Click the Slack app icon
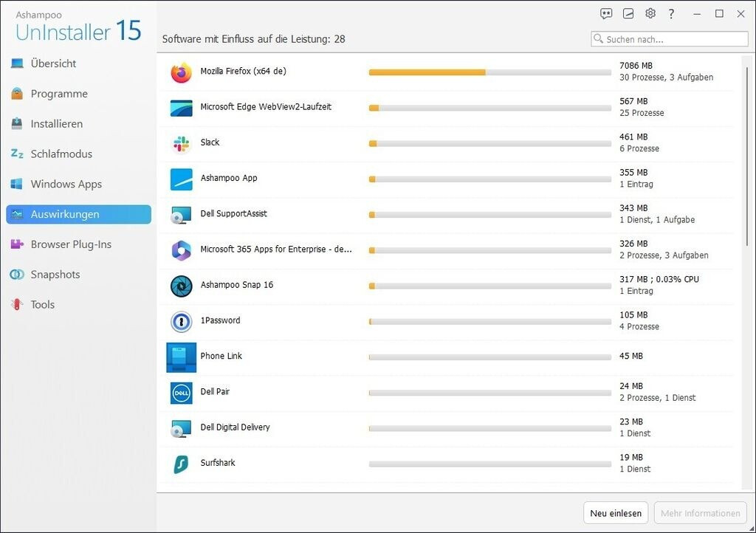This screenshot has width=756, height=533. point(181,143)
